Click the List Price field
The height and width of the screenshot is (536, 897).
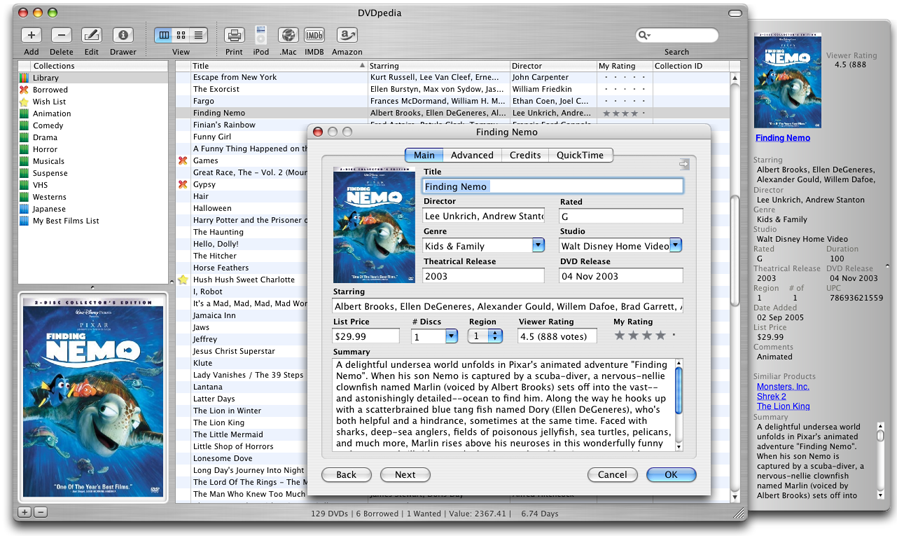click(366, 336)
